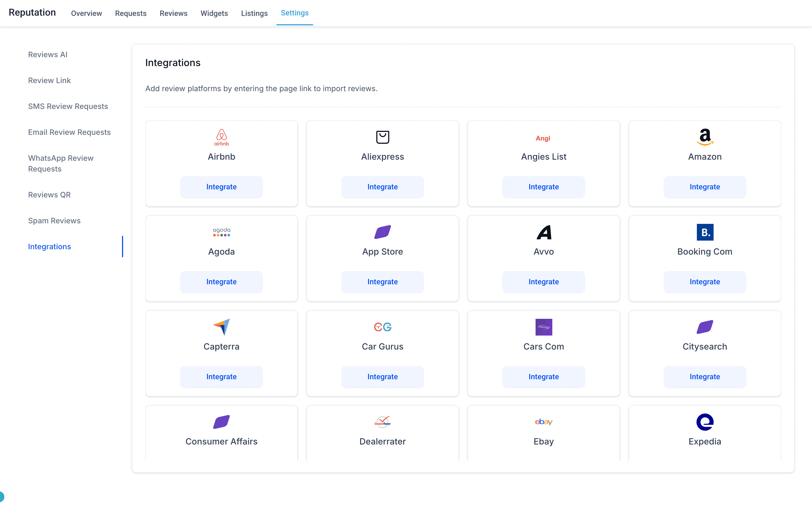Click the DealerRater logo icon
Viewport: 812px width, 513px height.
pyautogui.click(x=383, y=422)
